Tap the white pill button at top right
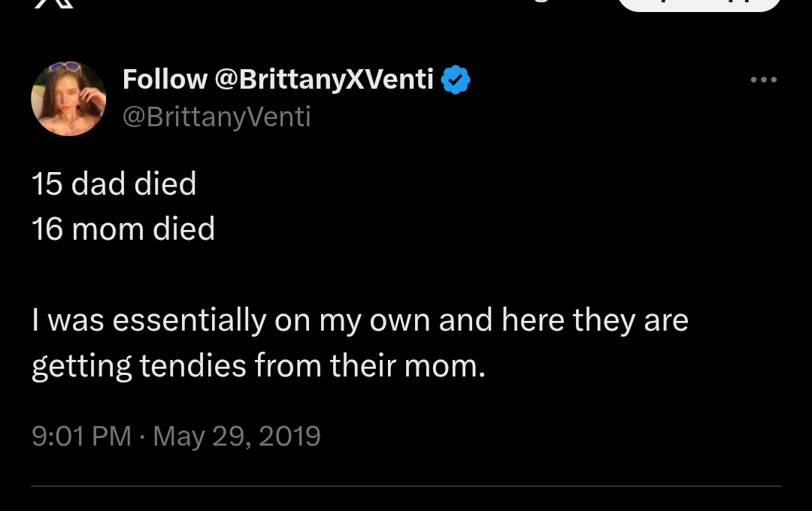Screen dimensions: 812x511 click(699, 4)
